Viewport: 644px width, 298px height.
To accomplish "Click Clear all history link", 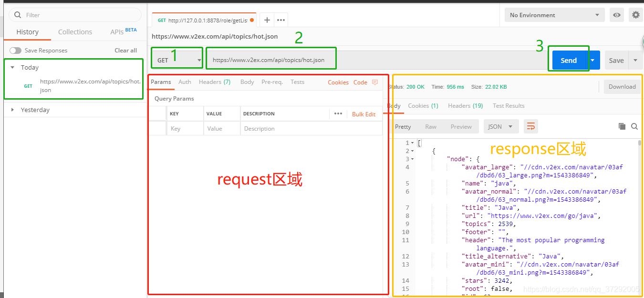I will [126, 51].
